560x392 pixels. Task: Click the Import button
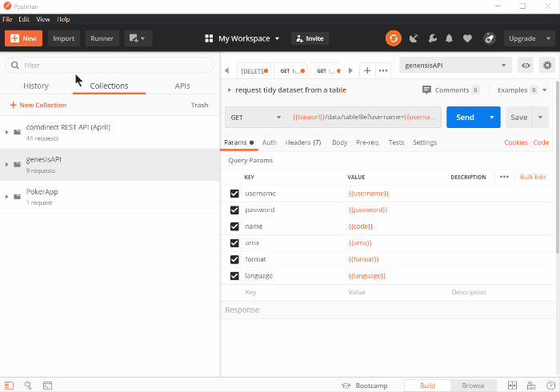tap(63, 38)
